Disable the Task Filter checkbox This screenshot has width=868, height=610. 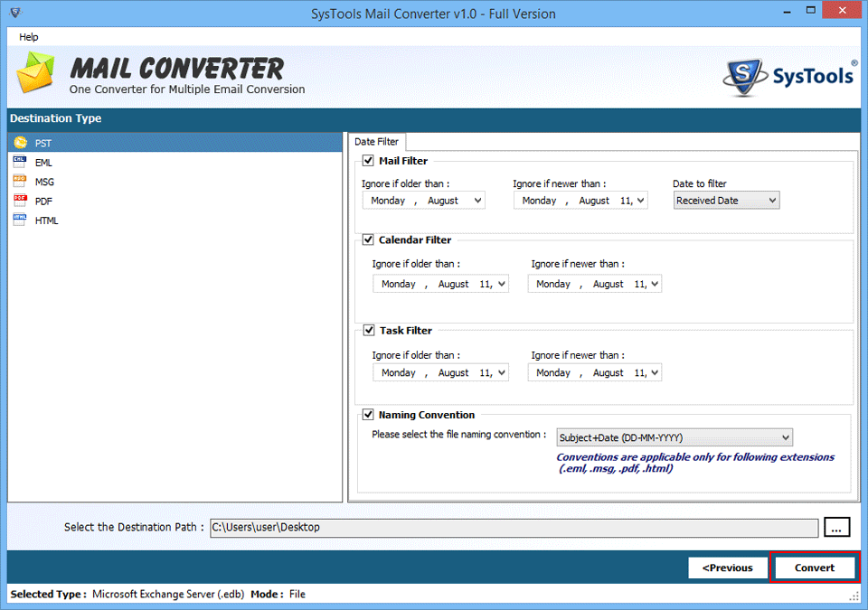coord(368,331)
